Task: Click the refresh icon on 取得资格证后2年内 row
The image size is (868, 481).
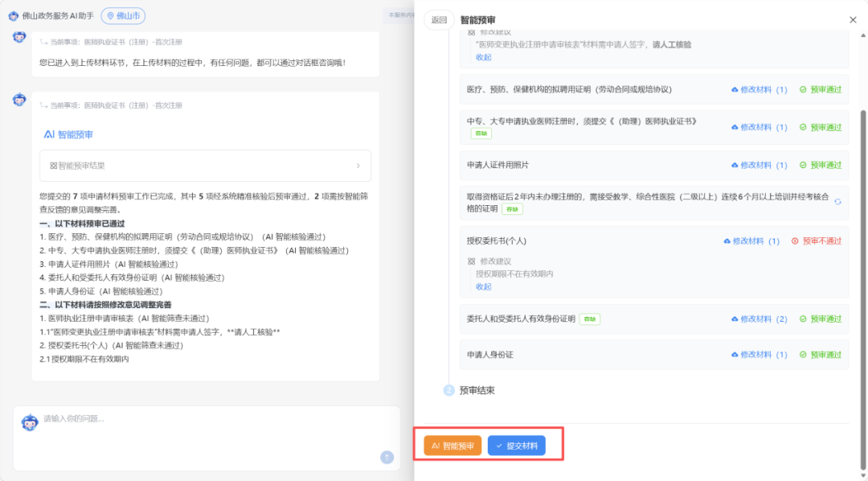Action: [x=837, y=202]
